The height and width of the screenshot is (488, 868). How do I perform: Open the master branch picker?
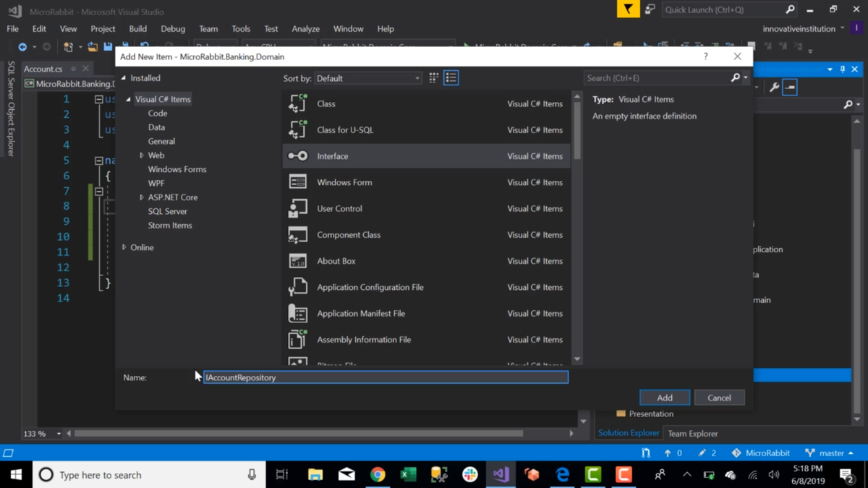pyautogui.click(x=829, y=453)
